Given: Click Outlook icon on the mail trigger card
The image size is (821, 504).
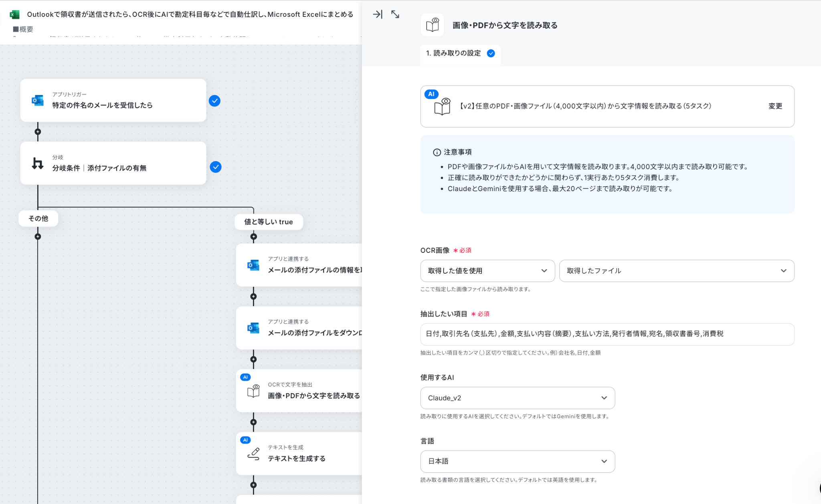Looking at the screenshot, I should point(38,100).
